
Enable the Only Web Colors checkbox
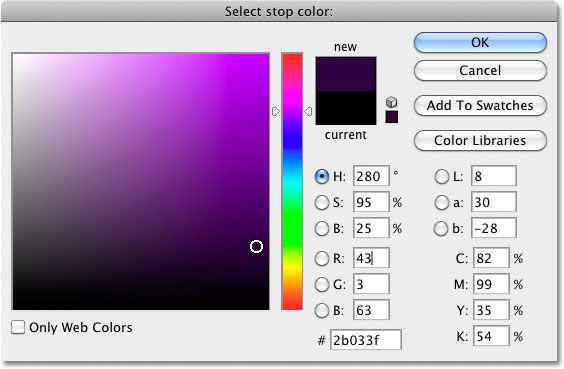(x=18, y=327)
